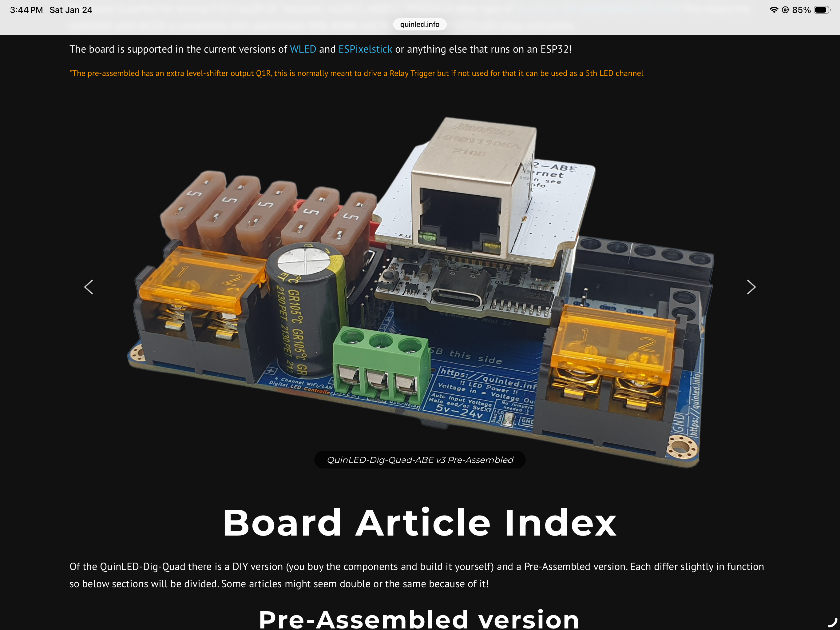Show the next carousel image
840x630 pixels.
(751, 287)
